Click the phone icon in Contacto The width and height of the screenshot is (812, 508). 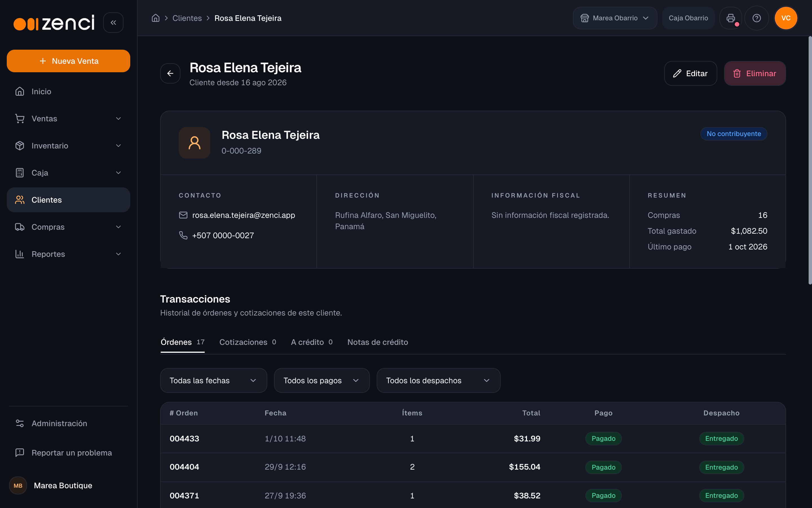[x=183, y=235]
